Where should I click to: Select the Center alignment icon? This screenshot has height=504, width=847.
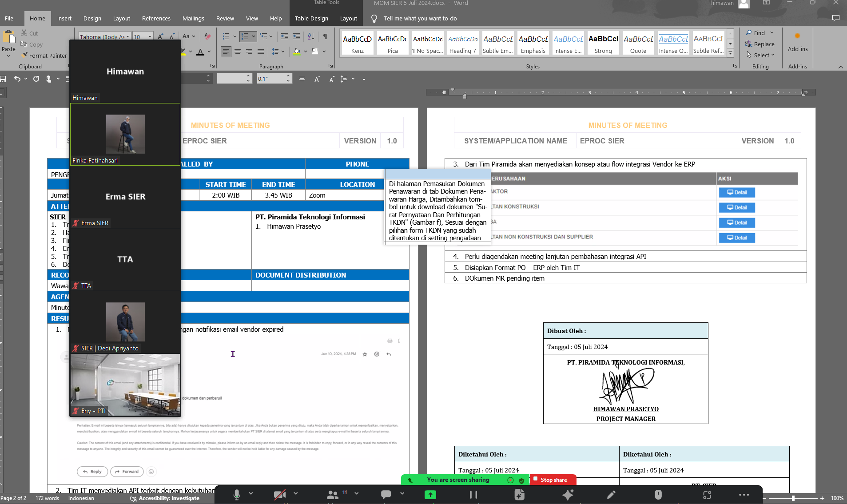(238, 52)
